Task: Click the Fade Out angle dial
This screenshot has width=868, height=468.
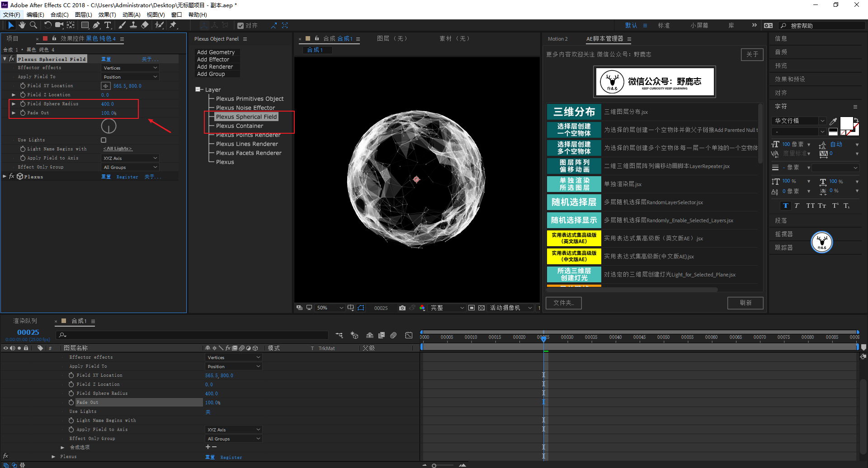Action: coord(108,126)
